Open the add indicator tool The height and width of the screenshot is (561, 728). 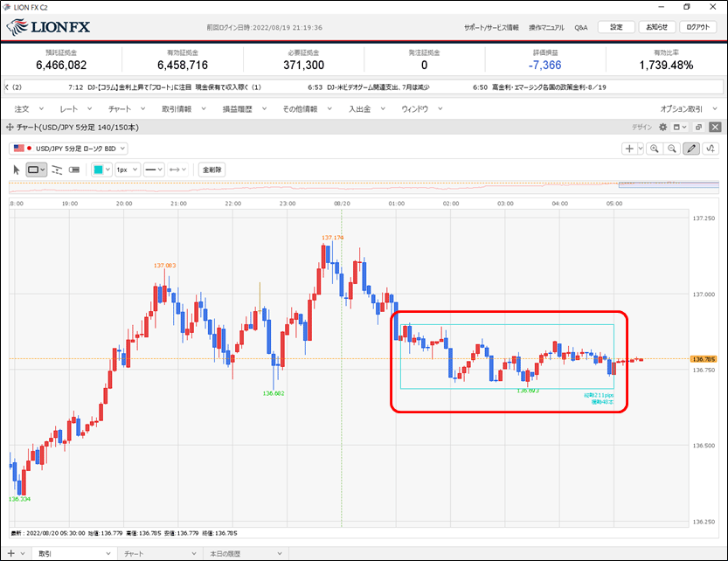711,149
